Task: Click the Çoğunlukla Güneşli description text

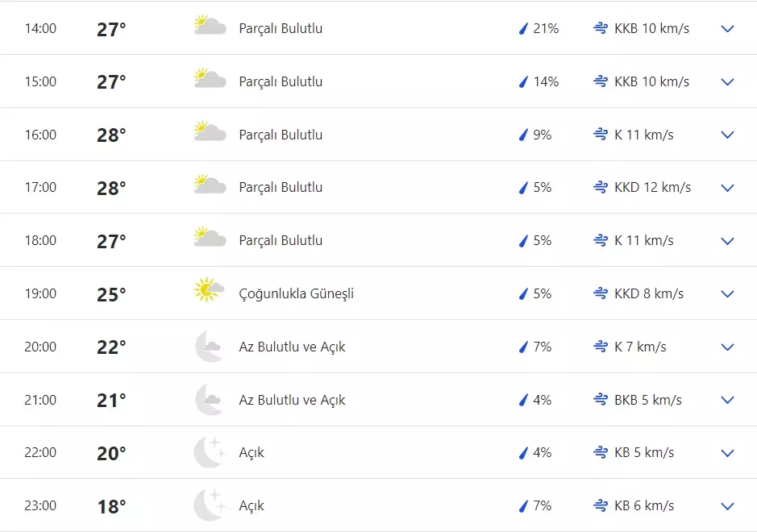Action: (x=296, y=294)
